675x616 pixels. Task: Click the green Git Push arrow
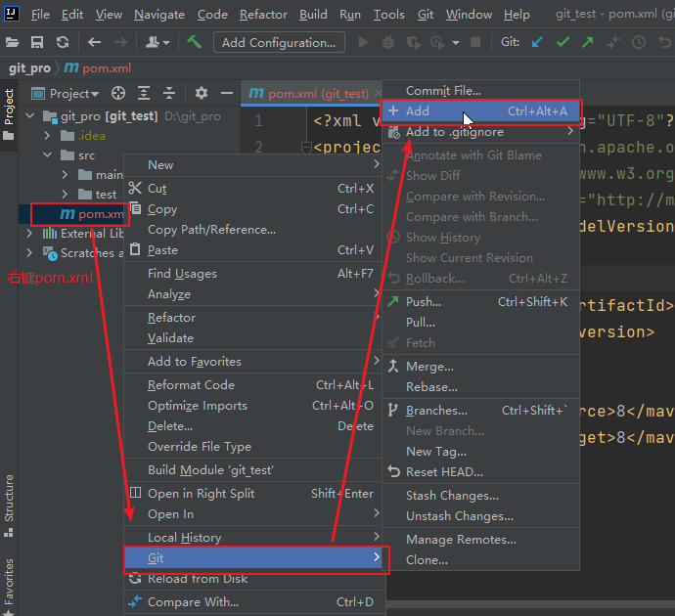tap(587, 42)
